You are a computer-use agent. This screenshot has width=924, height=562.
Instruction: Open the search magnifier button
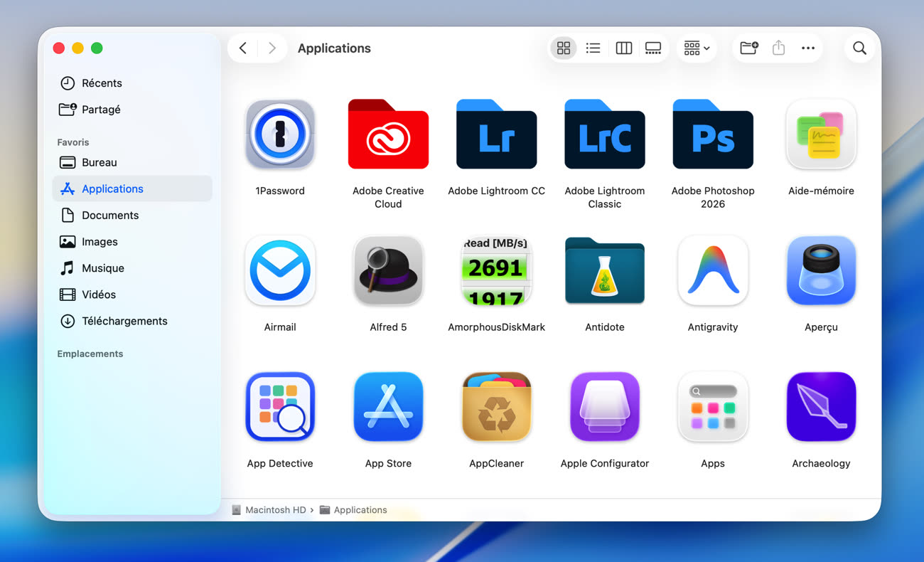coord(859,48)
